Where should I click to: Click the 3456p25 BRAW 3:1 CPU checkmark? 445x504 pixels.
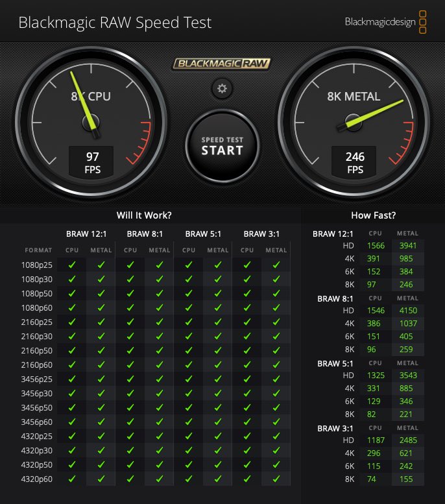tap(247, 379)
